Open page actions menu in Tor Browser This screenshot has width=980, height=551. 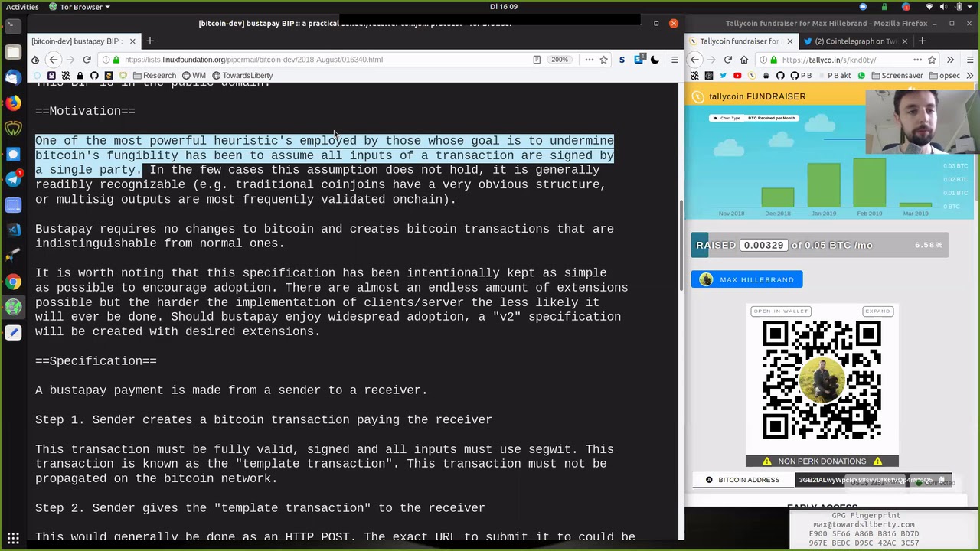click(x=589, y=60)
